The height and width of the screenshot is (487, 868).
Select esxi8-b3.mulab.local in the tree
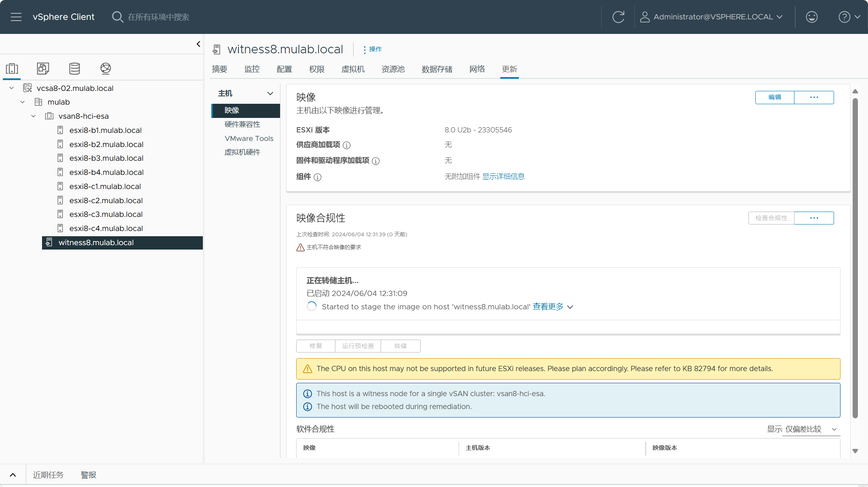(x=106, y=158)
